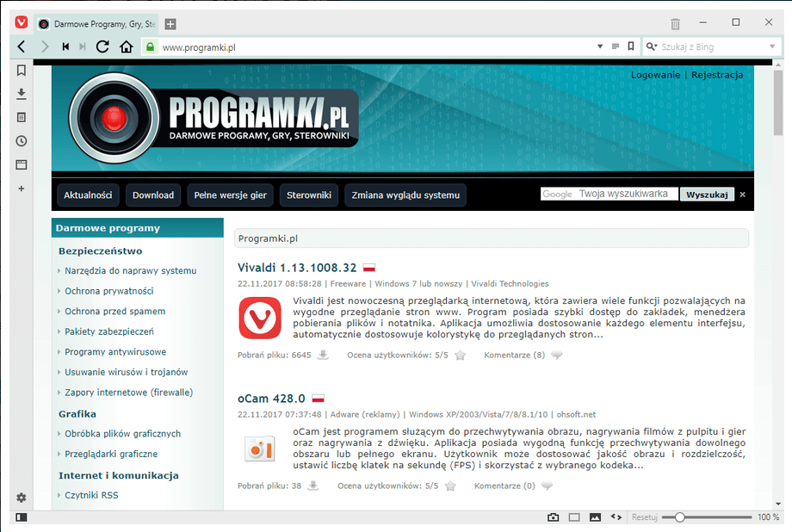792x532 pixels.
Task: Open a new tab with plus button
Action: coord(170,24)
